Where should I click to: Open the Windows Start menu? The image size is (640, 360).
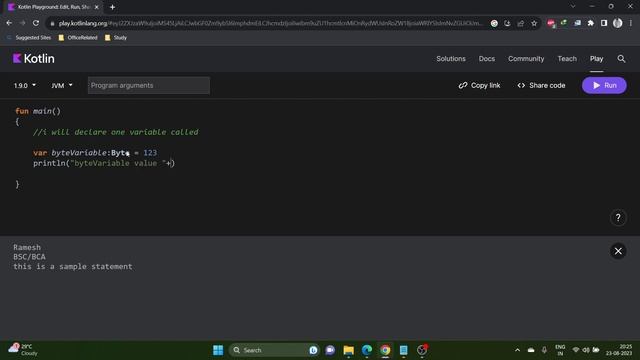(x=218, y=350)
